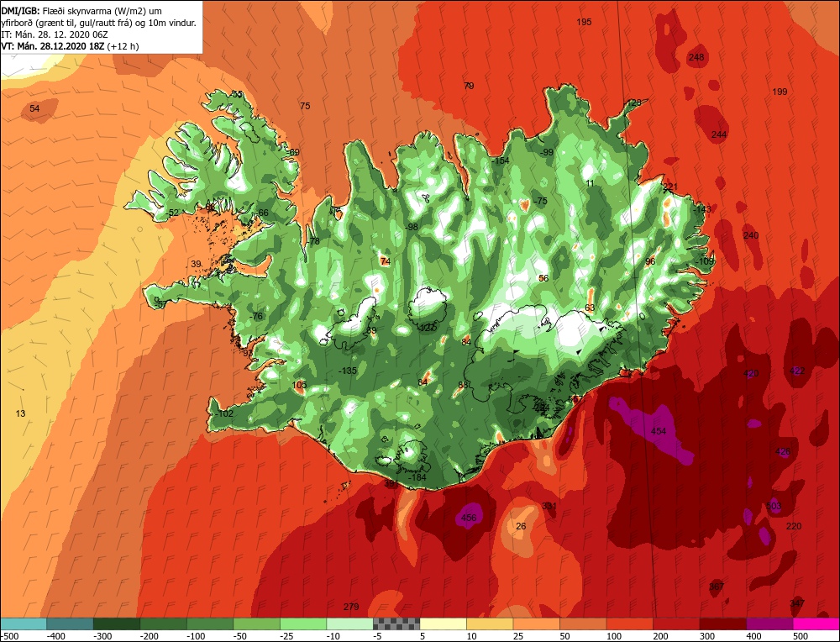Viewport: 840px width, 642px height.
Task: Click the map value 503
Action: 774,506
